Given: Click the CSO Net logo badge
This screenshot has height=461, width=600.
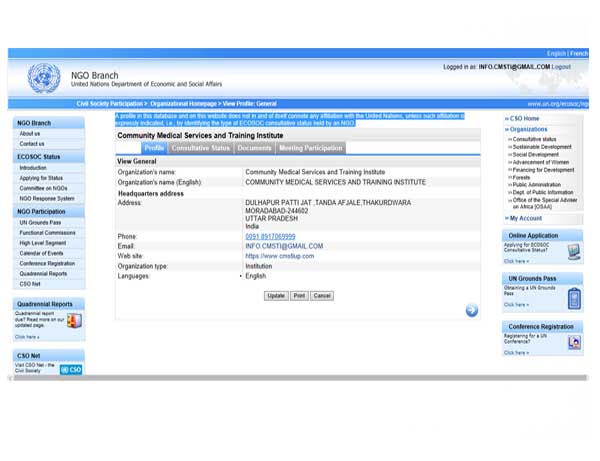Looking at the screenshot, I should (x=71, y=370).
